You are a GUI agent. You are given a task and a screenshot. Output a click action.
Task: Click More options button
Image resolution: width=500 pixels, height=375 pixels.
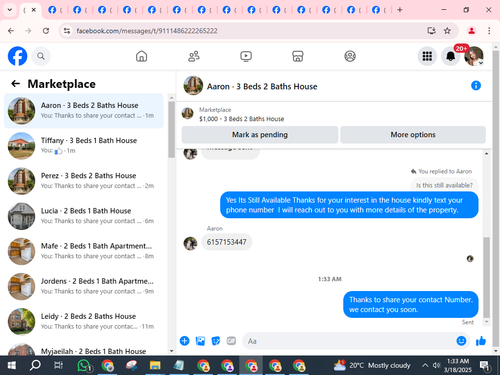413,135
